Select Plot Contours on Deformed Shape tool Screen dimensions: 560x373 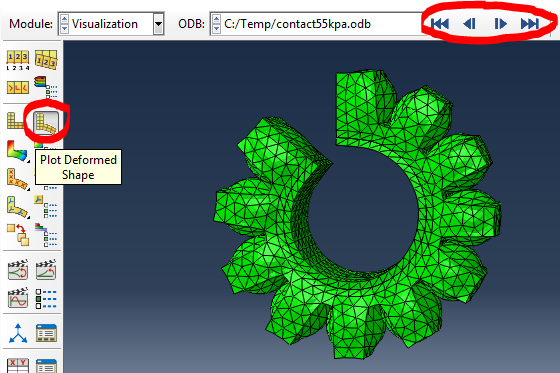tap(17, 150)
